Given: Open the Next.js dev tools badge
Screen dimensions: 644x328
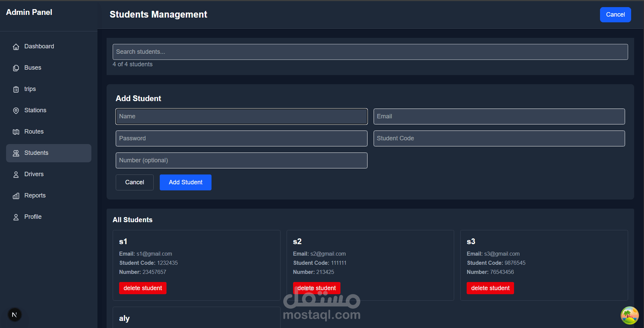Looking at the screenshot, I should (x=15, y=315).
